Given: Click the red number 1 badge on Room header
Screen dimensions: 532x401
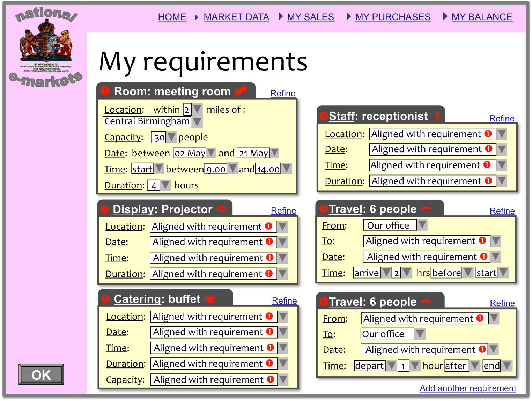Looking at the screenshot, I should click(x=105, y=91).
